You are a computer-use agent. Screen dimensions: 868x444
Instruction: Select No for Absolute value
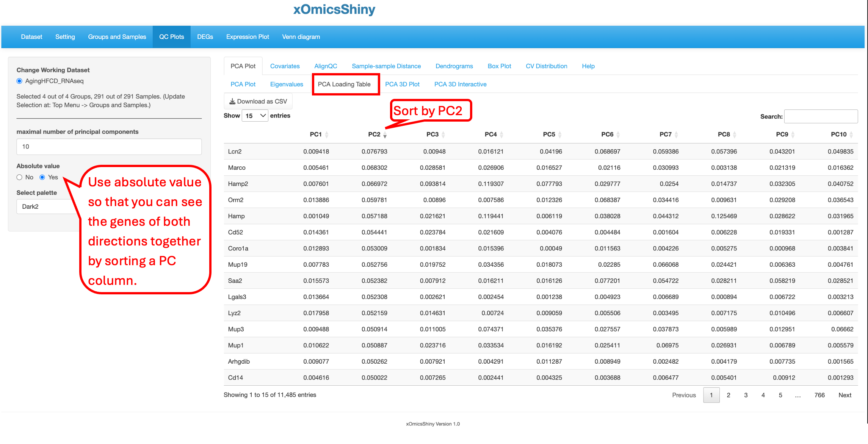click(19, 177)
